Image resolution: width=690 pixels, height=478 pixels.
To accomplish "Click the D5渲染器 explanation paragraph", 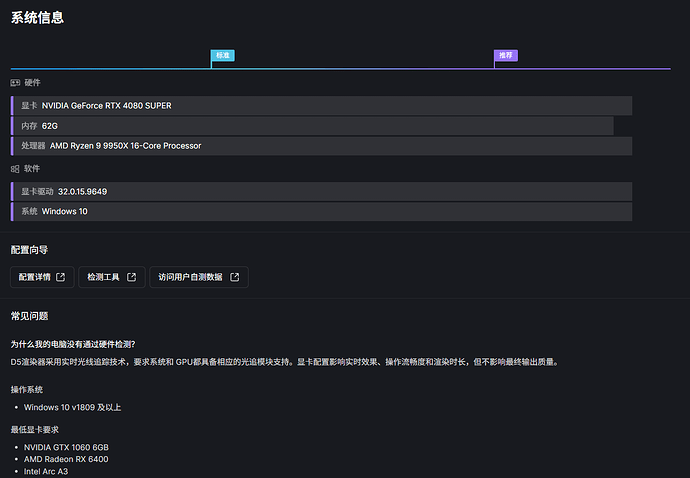I will 285,362.
